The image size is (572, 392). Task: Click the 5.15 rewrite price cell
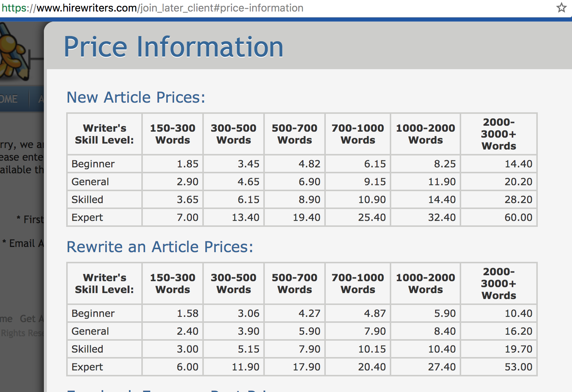click(234, 349)
